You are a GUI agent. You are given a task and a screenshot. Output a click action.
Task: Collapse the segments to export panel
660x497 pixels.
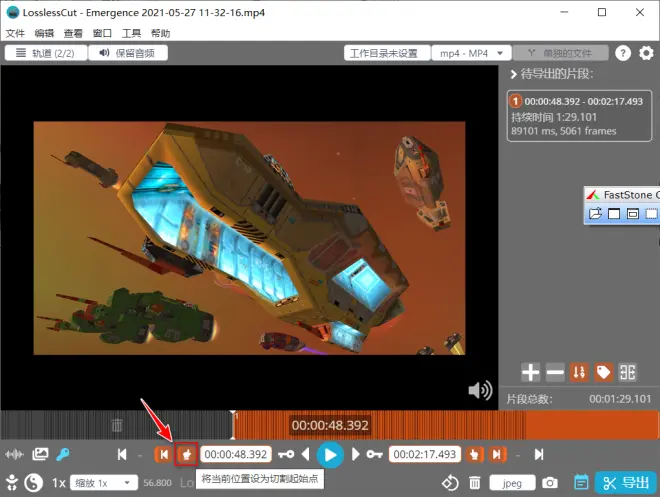coord(513,74)
